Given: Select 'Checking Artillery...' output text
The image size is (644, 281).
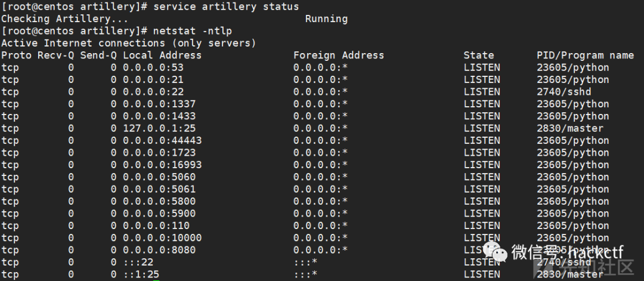Looking at the screenshot, I should pyautogui.click(x=65, y=19).
